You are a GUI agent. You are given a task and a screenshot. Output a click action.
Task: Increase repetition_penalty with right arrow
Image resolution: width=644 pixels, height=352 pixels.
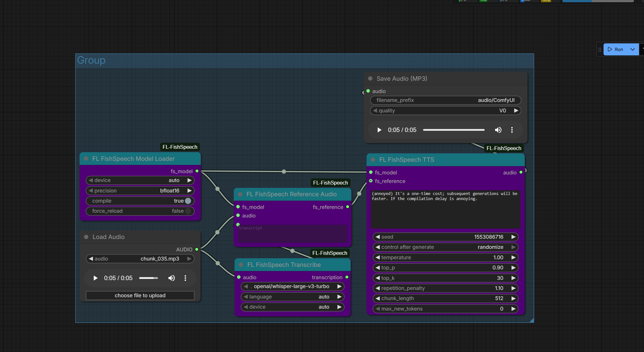(x=513, y=288)
